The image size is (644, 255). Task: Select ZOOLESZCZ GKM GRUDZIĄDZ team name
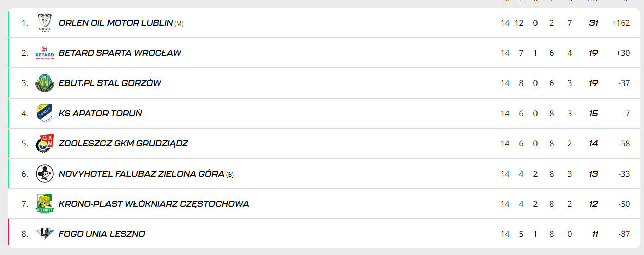[x=123, y=143]
